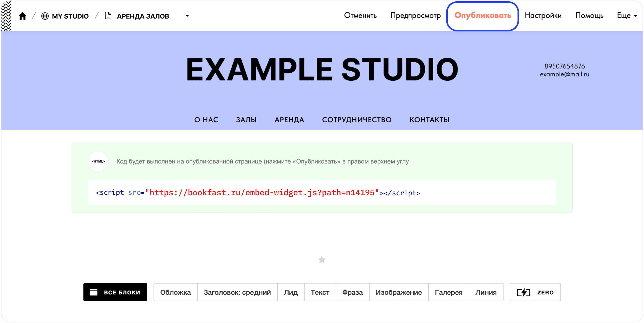Click the list icon on ВСЕ БЛОКИ
The image size is (644, 323).
[x=94, y=292]
